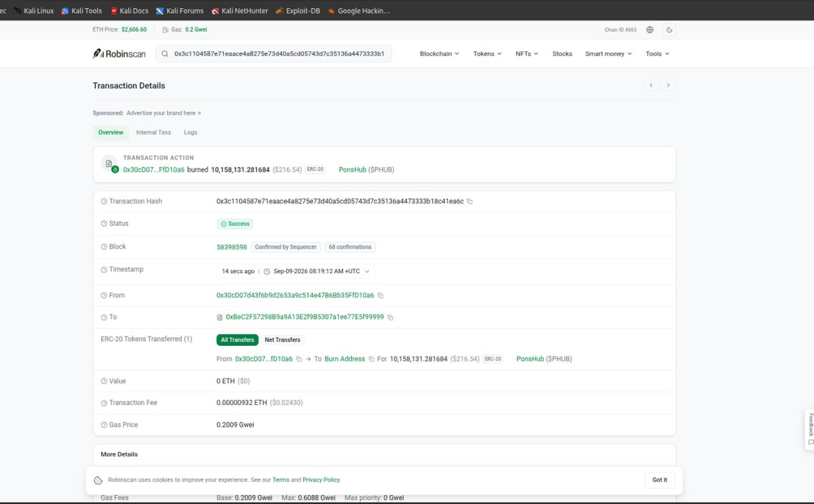Viewport: 814px width, 504px height.
Task: Open language globe icon
Action: click(650, 30)
